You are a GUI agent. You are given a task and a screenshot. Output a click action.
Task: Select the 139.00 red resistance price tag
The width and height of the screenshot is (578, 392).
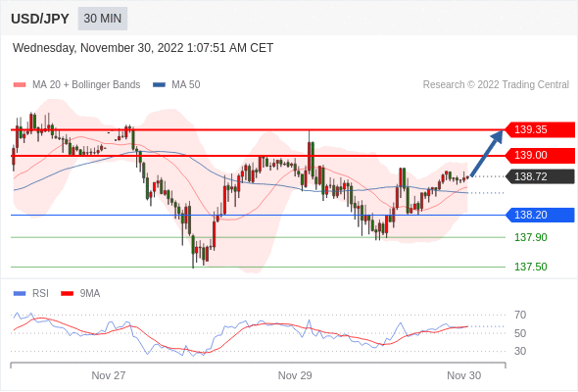click(539, 155)
